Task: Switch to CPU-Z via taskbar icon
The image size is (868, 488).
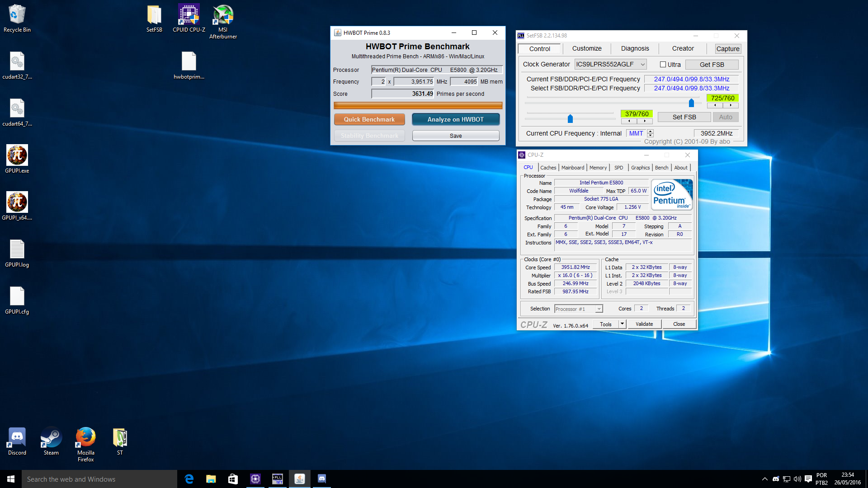Action: [255, 479]
